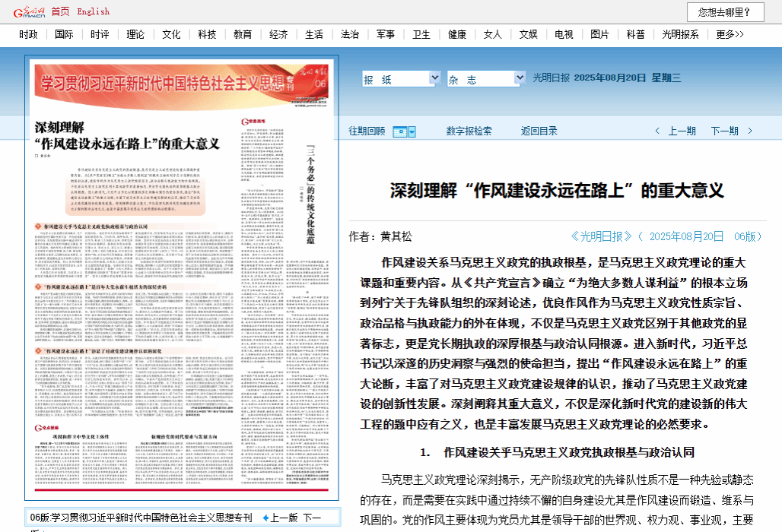The height and width of the screenshot is (532, 782).
Task: Open the vertical "三个务必"的传统文化底蕴 article in preview
Action: pos(310,195)
